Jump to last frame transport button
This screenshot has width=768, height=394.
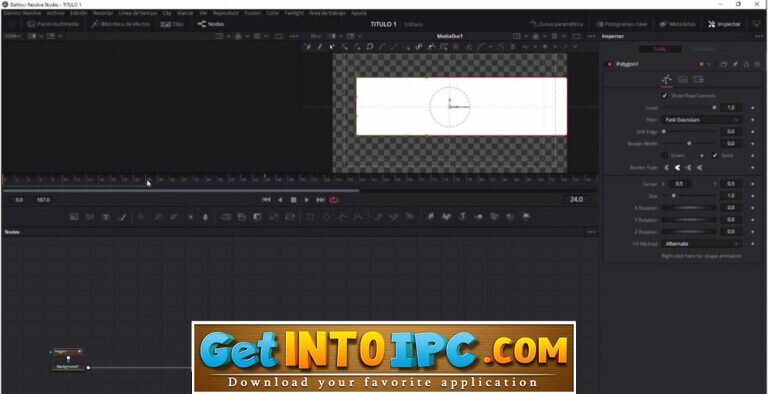click(320, 199)
